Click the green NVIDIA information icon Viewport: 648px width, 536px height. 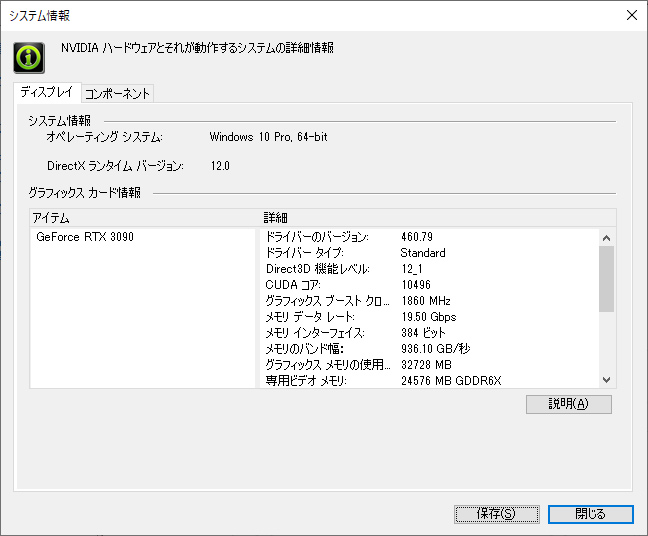click(29, 57)
